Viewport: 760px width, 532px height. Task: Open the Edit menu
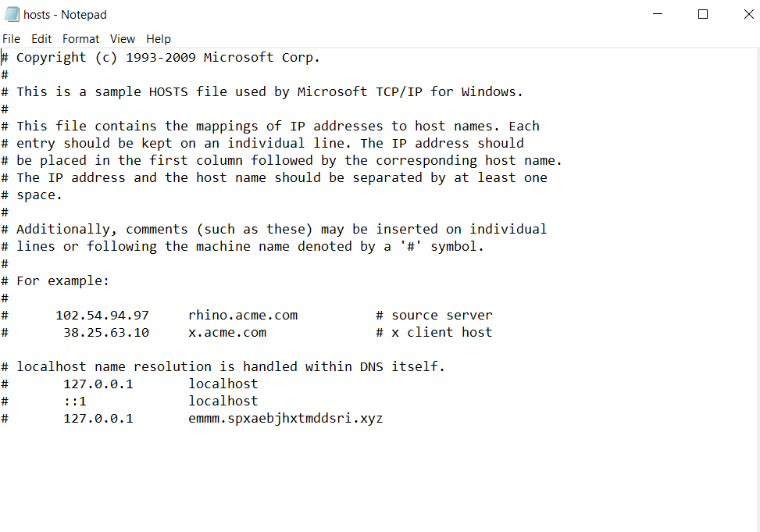click(x=41, y=38)
